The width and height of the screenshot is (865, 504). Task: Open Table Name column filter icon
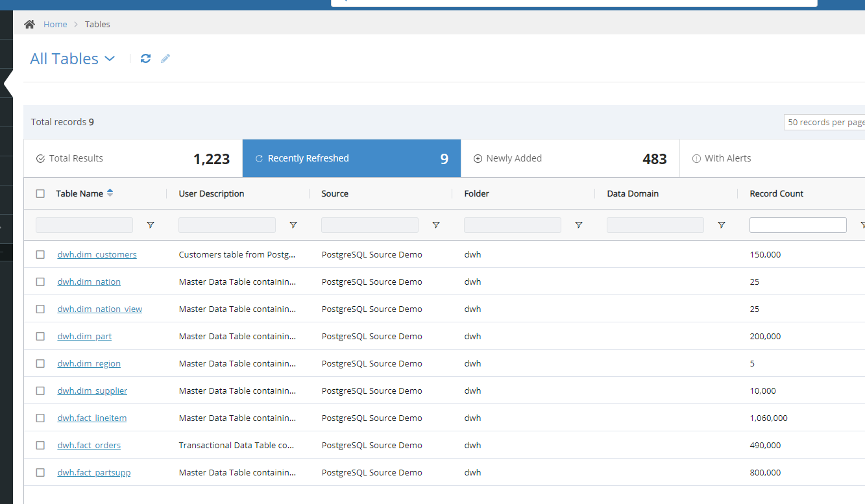[151, 225]
